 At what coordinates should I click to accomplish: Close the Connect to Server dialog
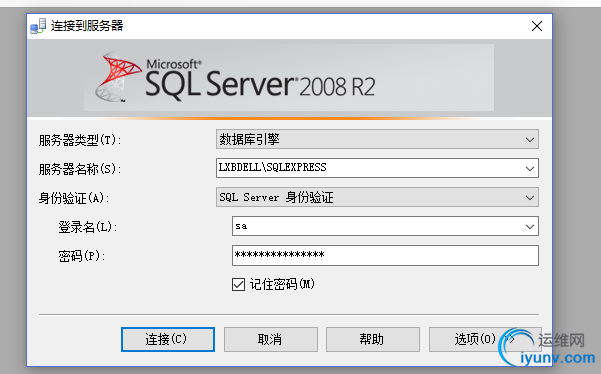coord(537,26)
